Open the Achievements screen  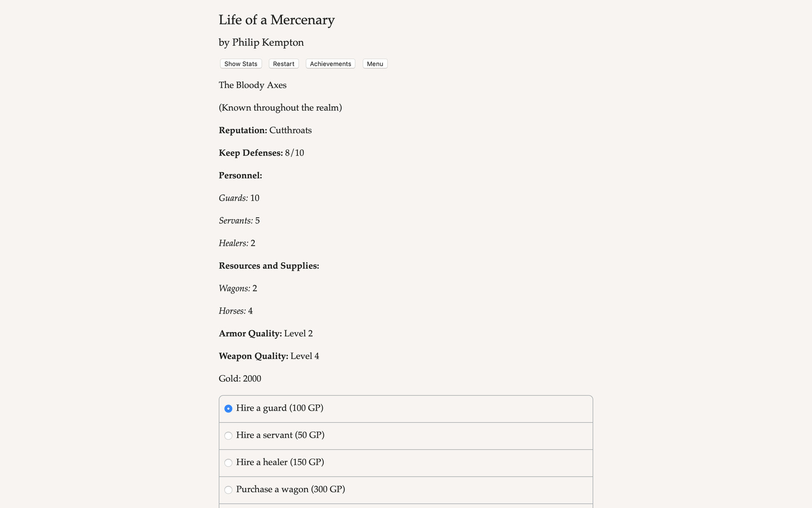[330, 63]
